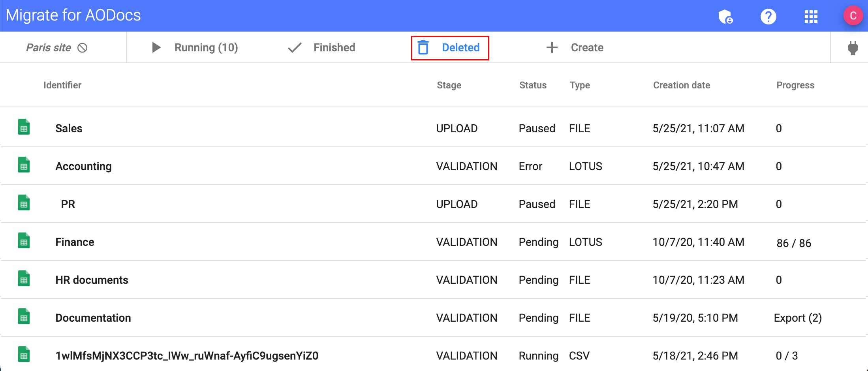The image size is (868, 371).
Task: Click the spreadsheet icon for Accounting row
Action: pos(24,165)
